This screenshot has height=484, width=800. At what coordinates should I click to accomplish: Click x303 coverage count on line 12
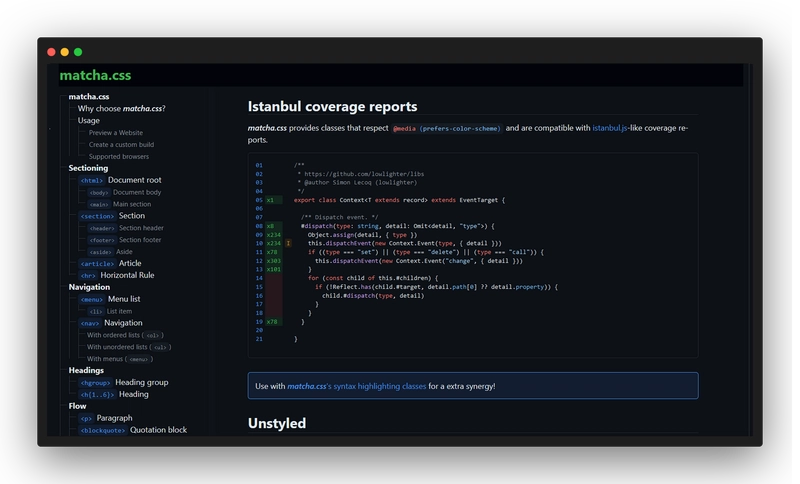click(x=273, y=261)
